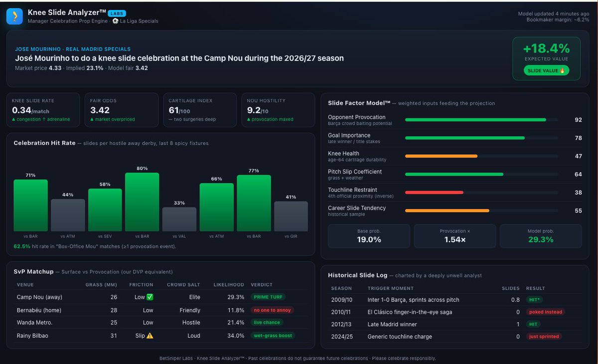Click the CROWD SALT column header

(x=183, y=285)
